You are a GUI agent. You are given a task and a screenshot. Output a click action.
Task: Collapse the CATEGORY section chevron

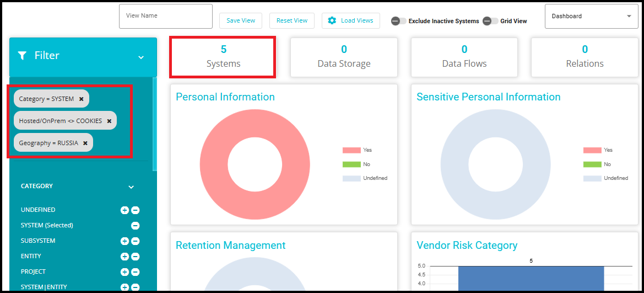pos(131,187)
